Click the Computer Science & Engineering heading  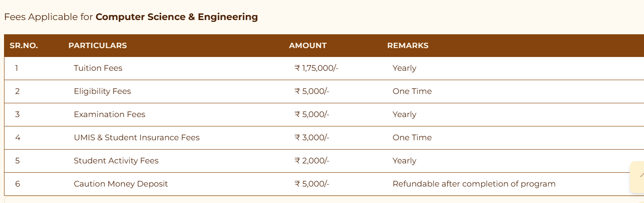pyautogui.click(x=177, y=17)
